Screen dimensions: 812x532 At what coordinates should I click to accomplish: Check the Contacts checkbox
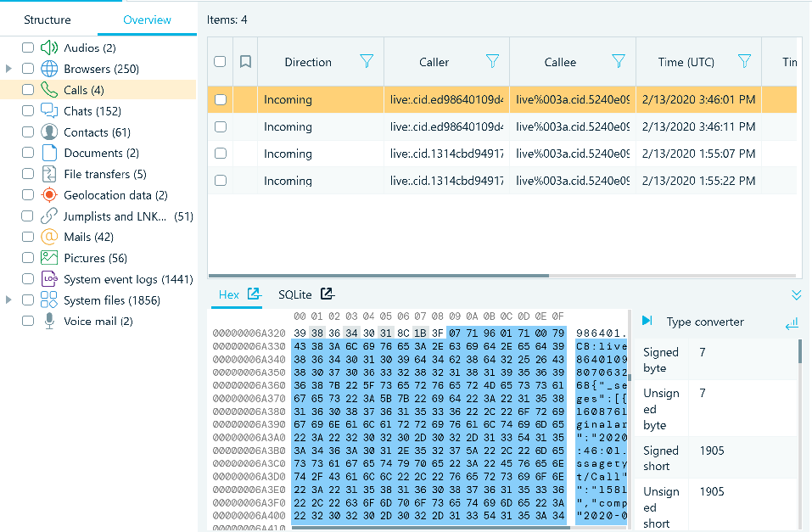coord(28,132)
